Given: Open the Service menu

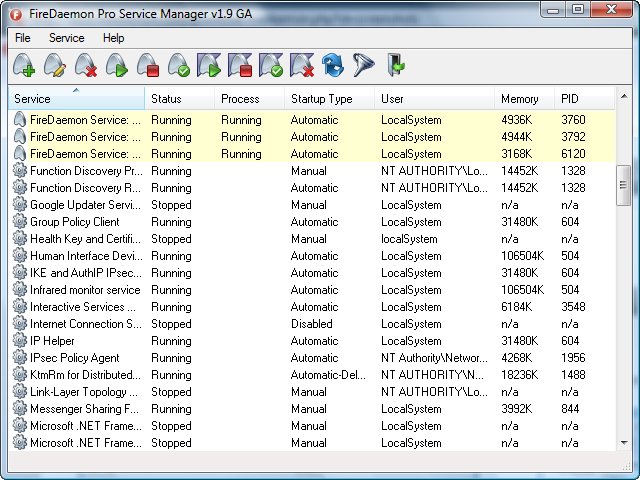Looking at the screenshot, I should tap(66, 38).
